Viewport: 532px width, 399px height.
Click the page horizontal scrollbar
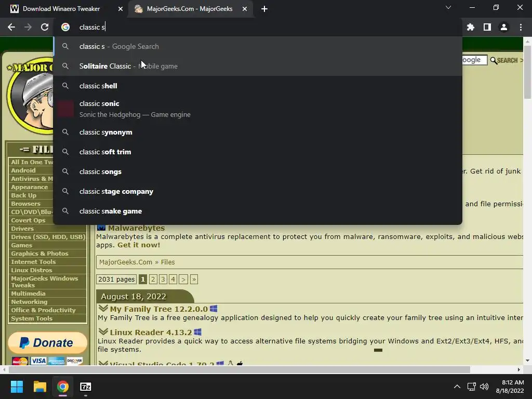[239, 369]
